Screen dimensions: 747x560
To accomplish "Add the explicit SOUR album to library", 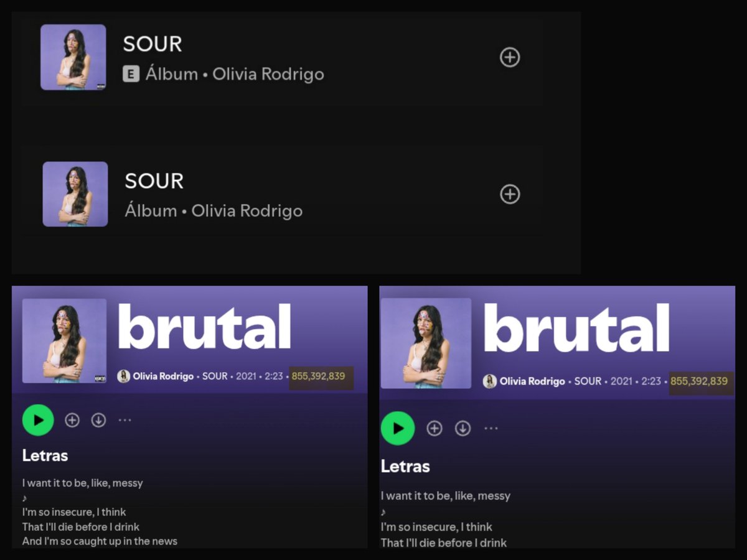I will [510, 57].
